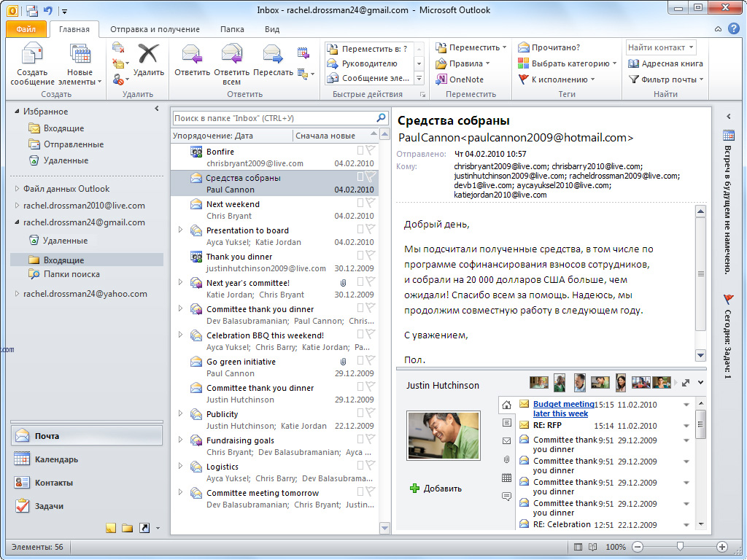Toggle flag on the Publicity conversation
747x560 pixels.
[x=370, y=413]
